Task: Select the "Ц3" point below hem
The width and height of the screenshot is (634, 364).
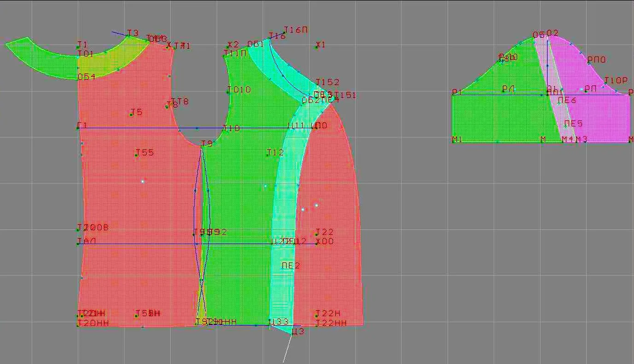Action: (298, 331)
